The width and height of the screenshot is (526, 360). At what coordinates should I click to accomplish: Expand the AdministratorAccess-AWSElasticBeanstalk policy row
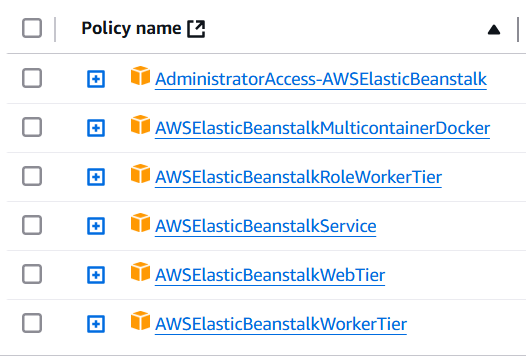[96, 79]
